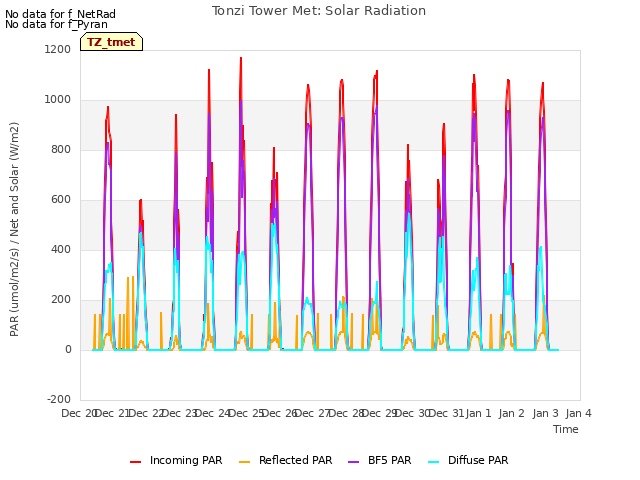
Task: Click the highest Incoming PAR peak near 1170
Action: pos(241,58)
